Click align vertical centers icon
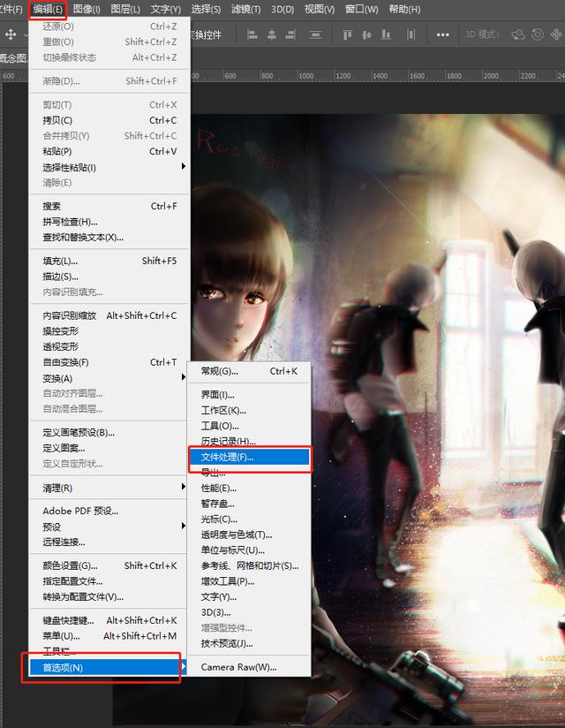The height and width of the screenshot is (728, 565). [366, 34]
